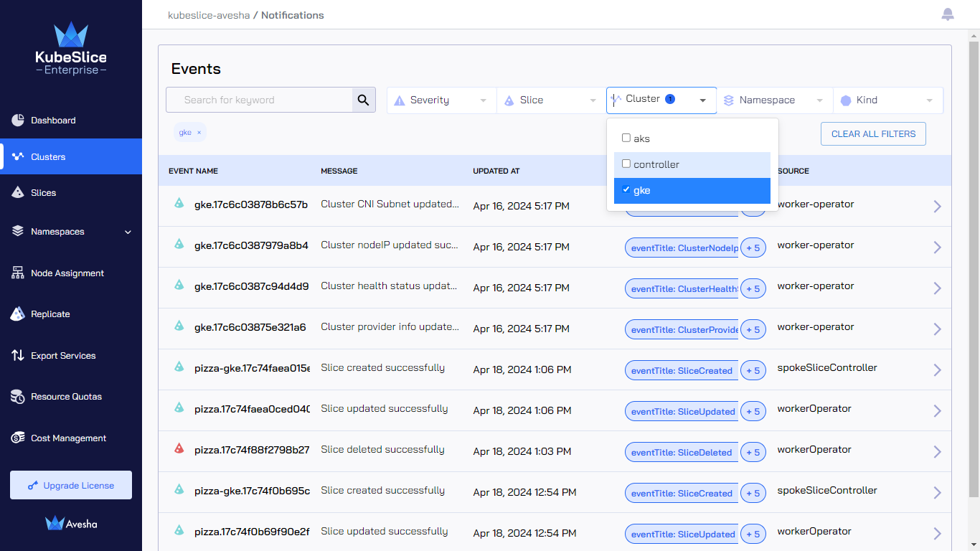Screen dimensions: 980x551
Task: Click severity icon beside gke.17c6c0387979a8b4
Action: pyautogui.click(x=179, y=244)
